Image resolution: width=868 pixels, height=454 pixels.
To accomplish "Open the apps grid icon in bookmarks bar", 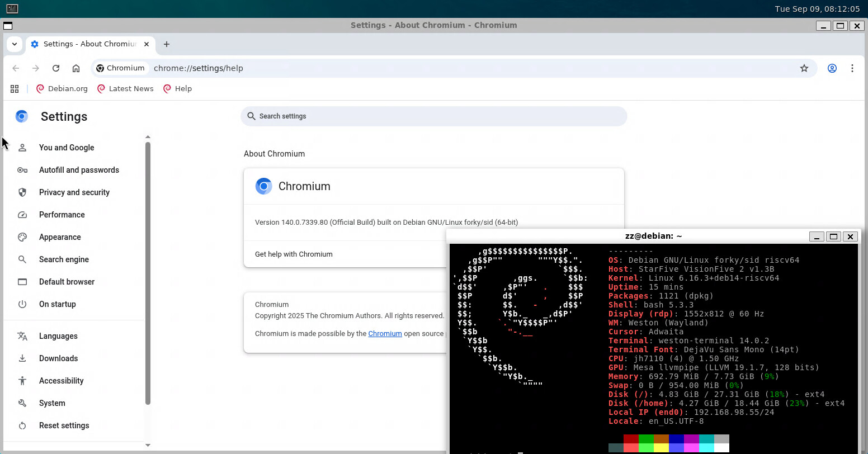I will point(15,89).
